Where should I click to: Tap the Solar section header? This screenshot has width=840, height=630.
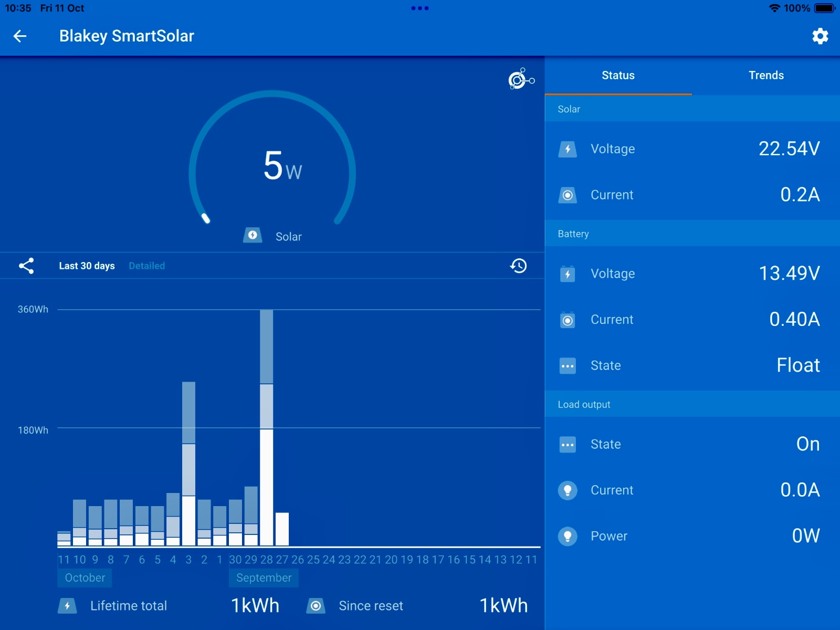(692, 109)
